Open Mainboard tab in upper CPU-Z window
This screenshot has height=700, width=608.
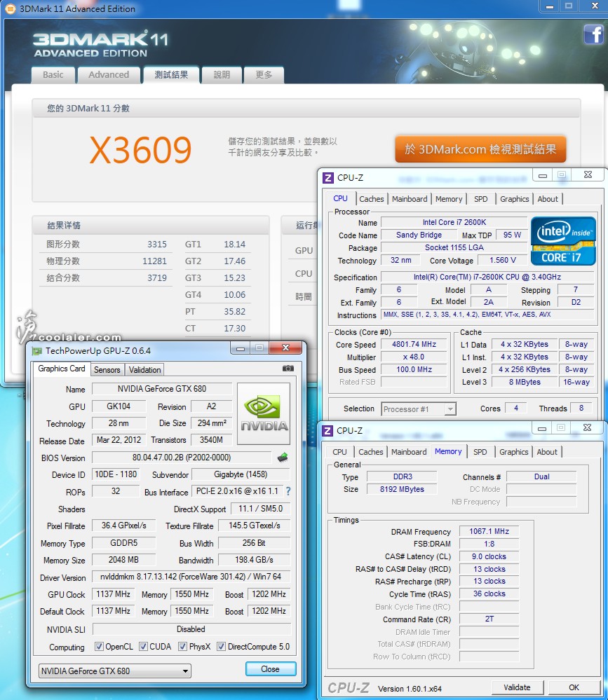pyautogui.click(x=410, y=199)
